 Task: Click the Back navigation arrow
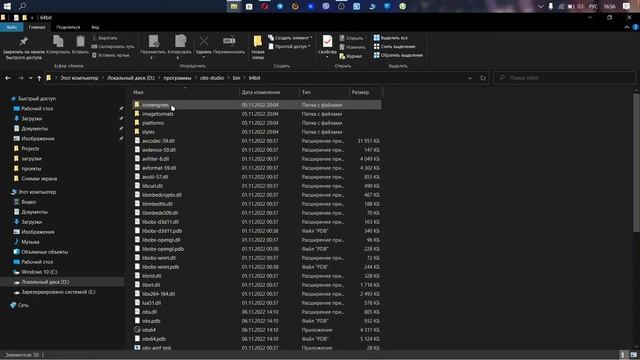[x=8, y=78]
